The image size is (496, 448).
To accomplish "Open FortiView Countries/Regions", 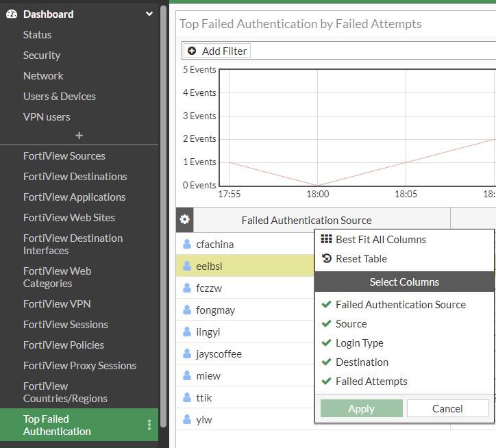I will point(65,393).
